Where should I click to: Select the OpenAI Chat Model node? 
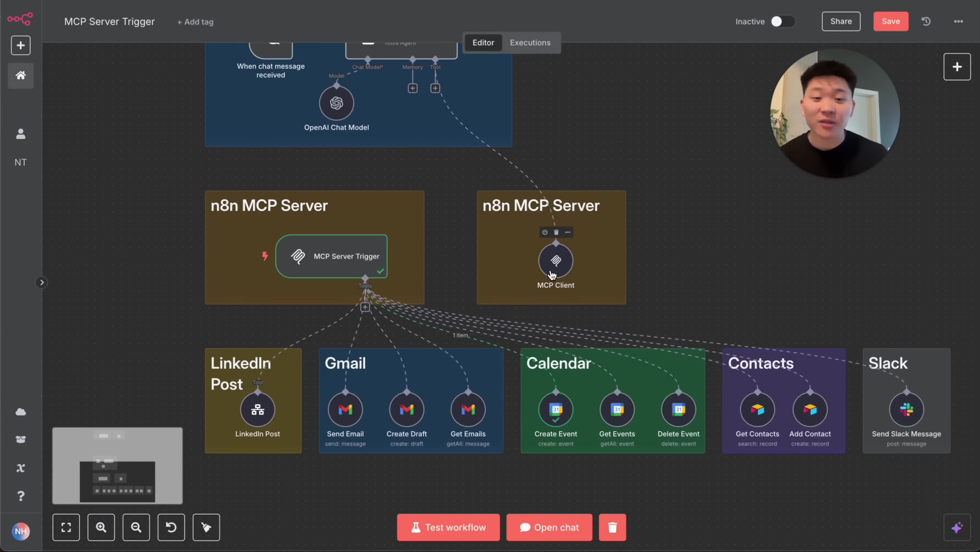336,103
